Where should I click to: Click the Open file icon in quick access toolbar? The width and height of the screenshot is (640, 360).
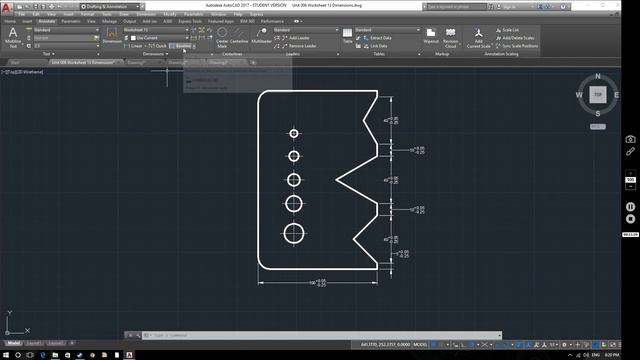27,7
